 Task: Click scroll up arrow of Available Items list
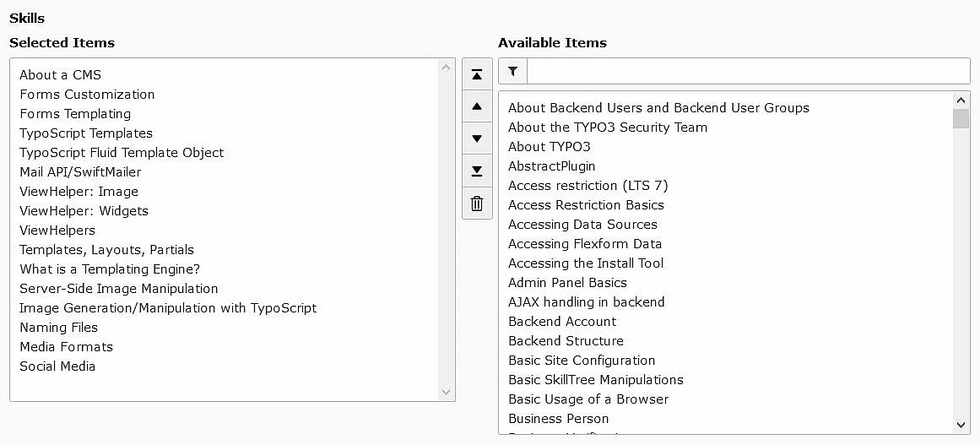(x=961, y=100)
